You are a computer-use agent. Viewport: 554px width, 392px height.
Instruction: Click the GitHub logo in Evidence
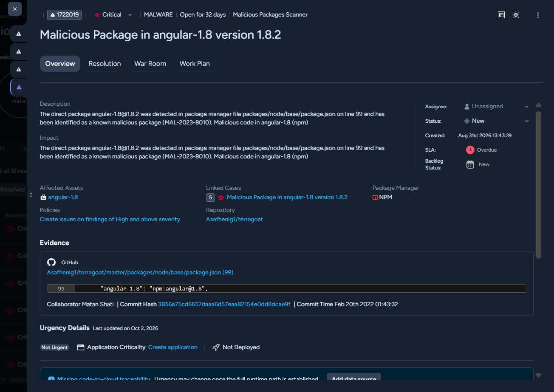click(x=51, y=262)
